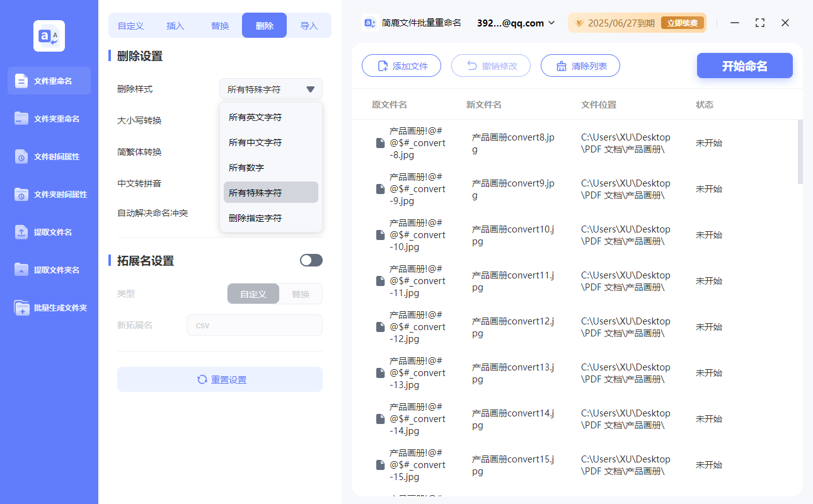
Task: Select 自定义 as the extension type
Action: [x=253, y=294]
